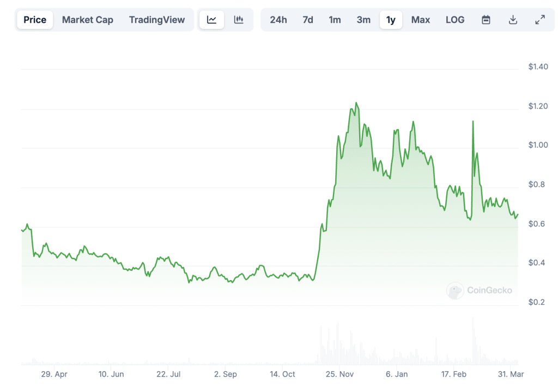Image resolution: width=558 pixels, height=392 pixels.
Task: Select the Market Cap tab
Action: click(88, 20)
